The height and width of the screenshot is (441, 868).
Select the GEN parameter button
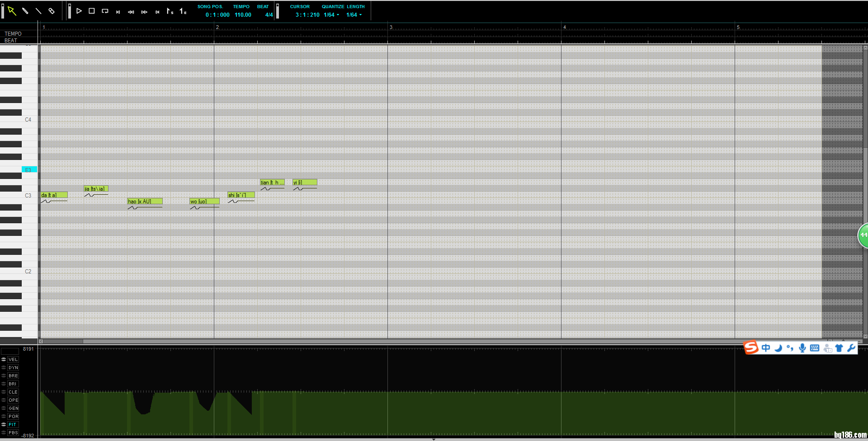[x=13, y=408]
